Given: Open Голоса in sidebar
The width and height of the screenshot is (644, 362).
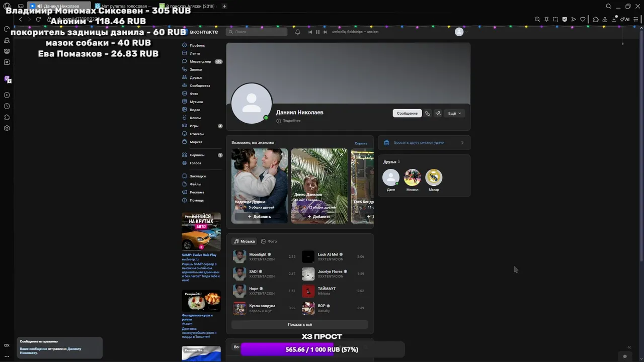Looking at the screenshot, I should pos(192,163).
